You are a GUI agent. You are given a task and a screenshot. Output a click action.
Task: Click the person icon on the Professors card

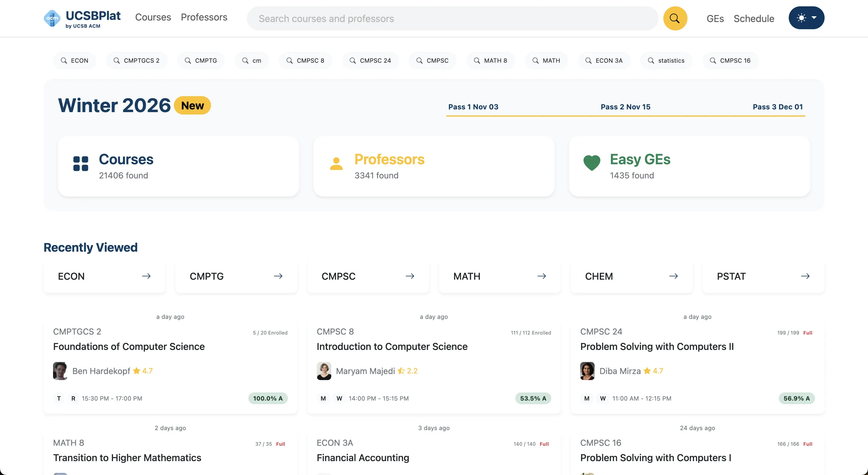coord(336,164)
